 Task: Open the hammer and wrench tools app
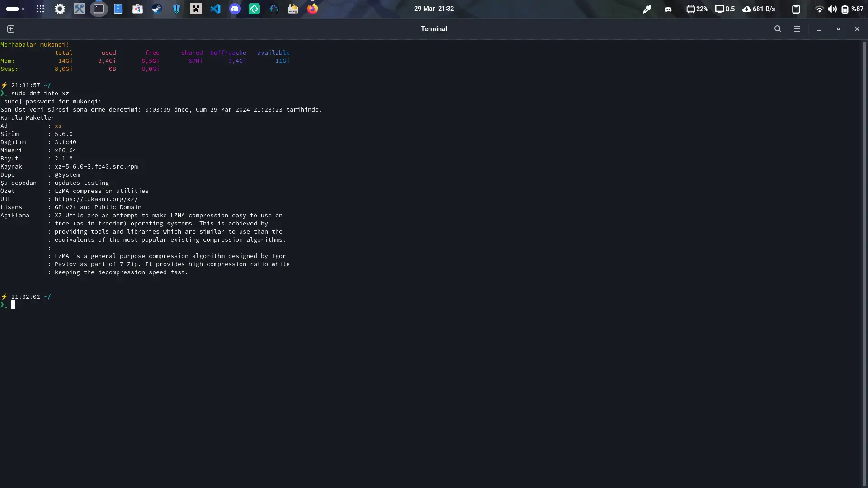(x=79, y=9)
